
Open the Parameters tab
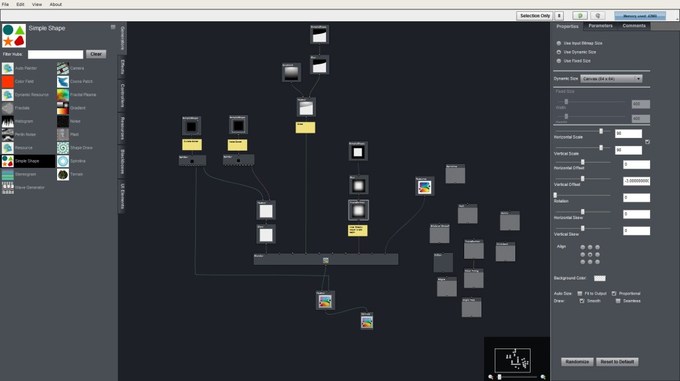(x=600, y=26)
